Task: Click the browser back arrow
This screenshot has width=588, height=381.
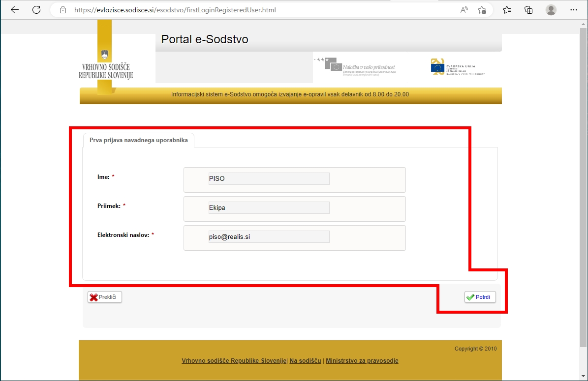Action: click(15, 10)
